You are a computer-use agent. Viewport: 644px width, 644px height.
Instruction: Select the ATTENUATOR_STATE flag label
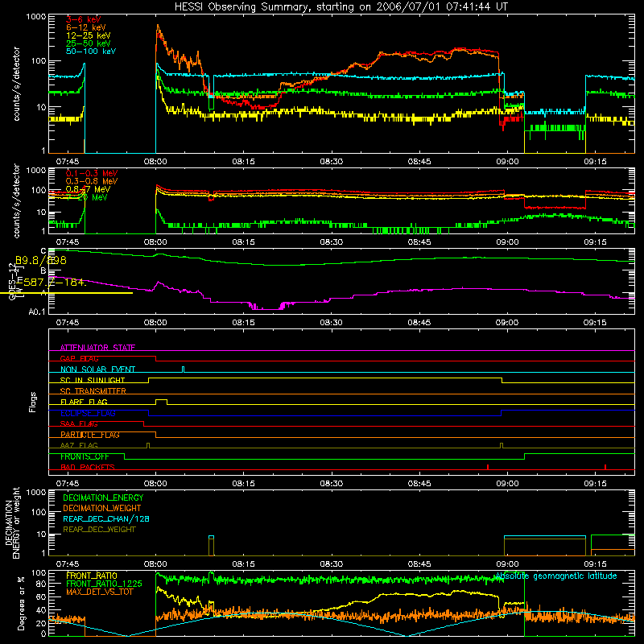click(x=97, y=348)
